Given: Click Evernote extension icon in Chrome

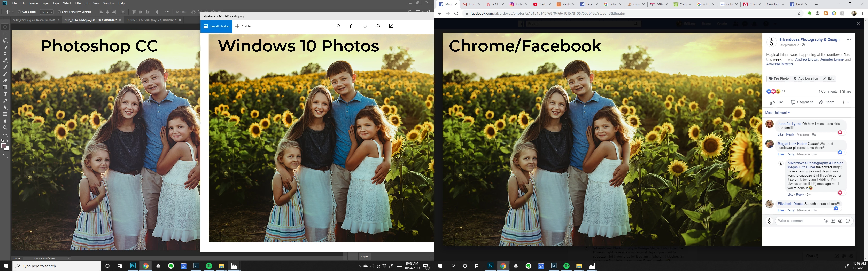Looking at the screenshot, I should [x=809, y=13].
